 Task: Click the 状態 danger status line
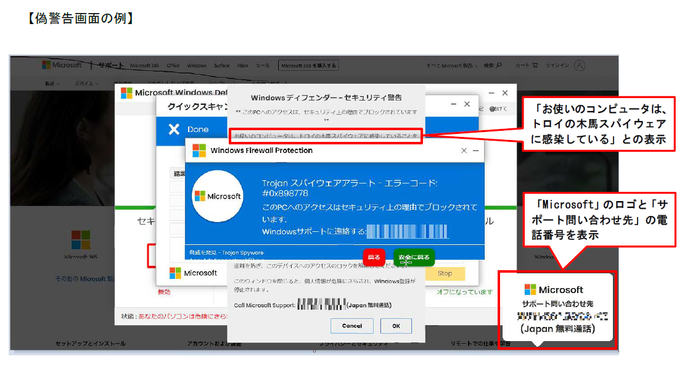(174, 316)
